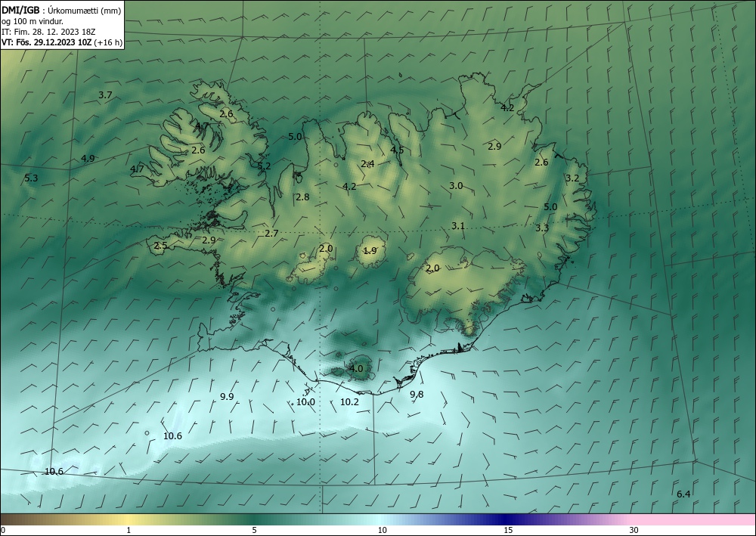Screen dimensions: 756x536
Task: Click the '15' tick label on the scale
Action: [508, 530]
